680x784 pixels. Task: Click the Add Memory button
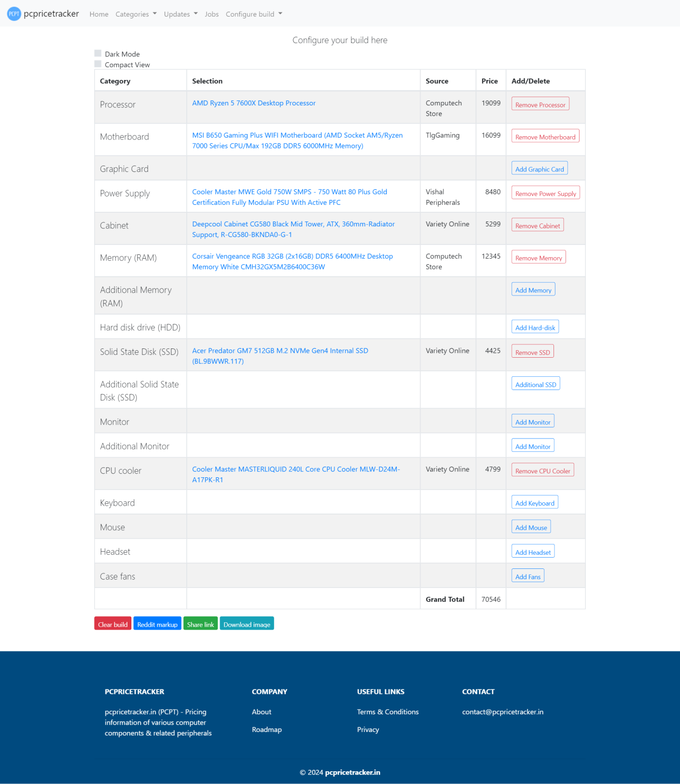[x=533, y=290]
